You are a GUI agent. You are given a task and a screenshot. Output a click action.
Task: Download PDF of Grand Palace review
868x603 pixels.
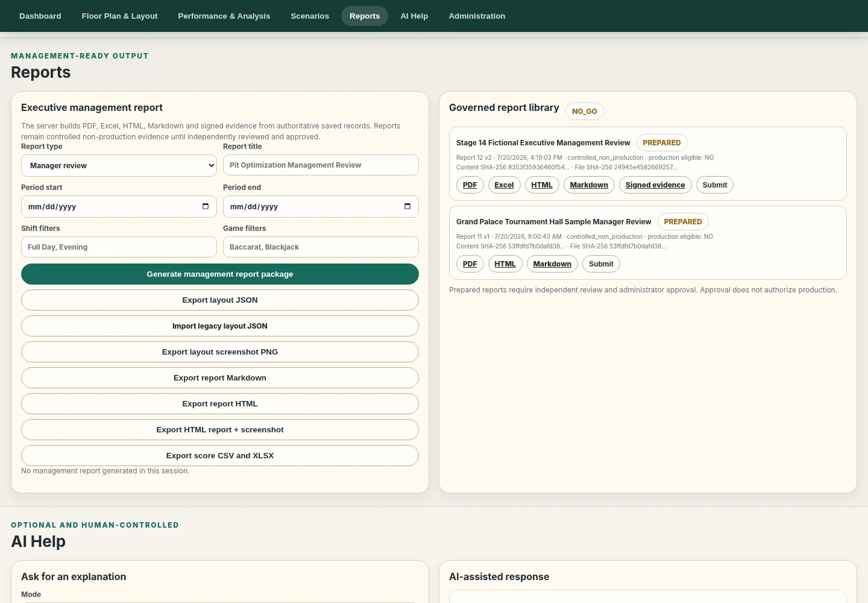coord(470,264)
